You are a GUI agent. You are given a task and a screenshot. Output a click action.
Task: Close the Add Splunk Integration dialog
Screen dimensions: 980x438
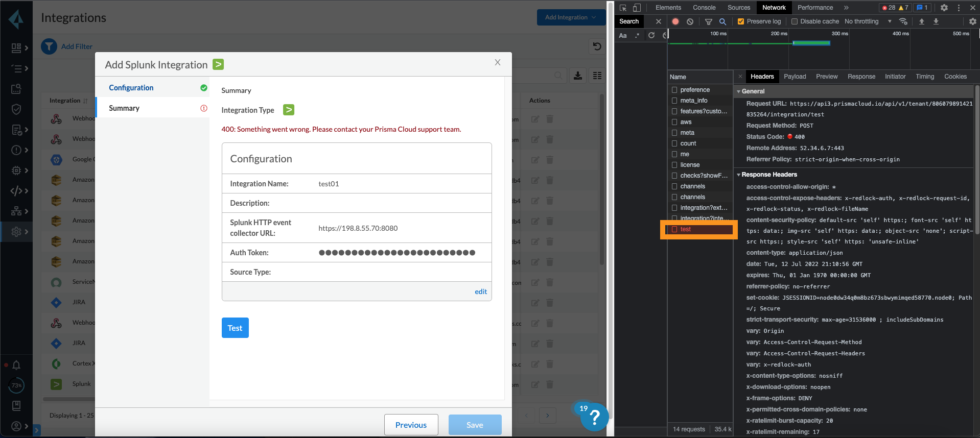tap(497, 62)
